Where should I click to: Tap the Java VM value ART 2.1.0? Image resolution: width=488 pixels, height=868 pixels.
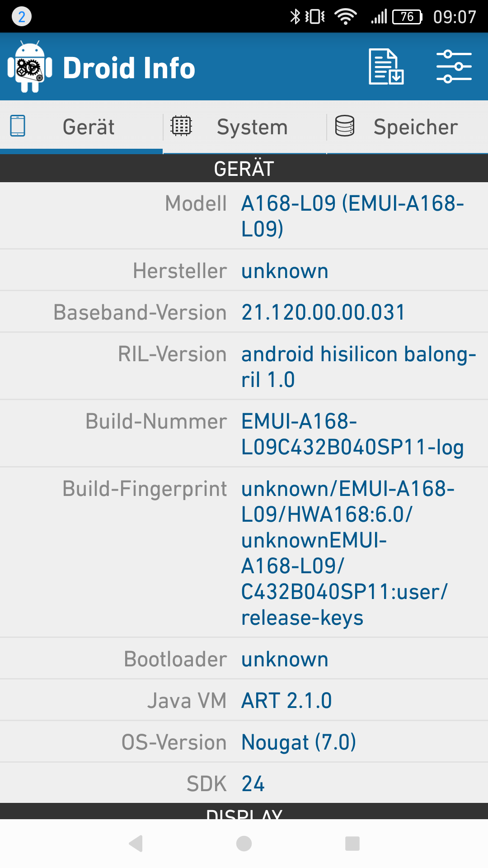[286, 701]
